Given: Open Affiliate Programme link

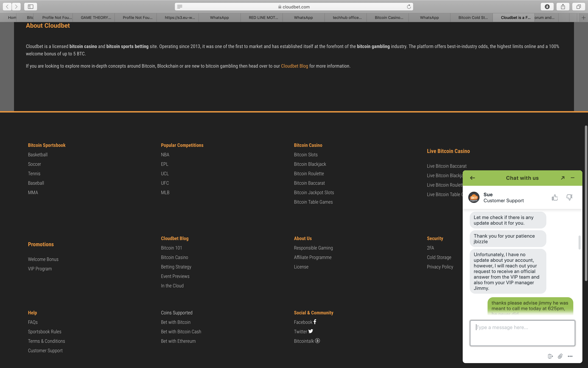Looking at the screenshot, I should [313, 257].
